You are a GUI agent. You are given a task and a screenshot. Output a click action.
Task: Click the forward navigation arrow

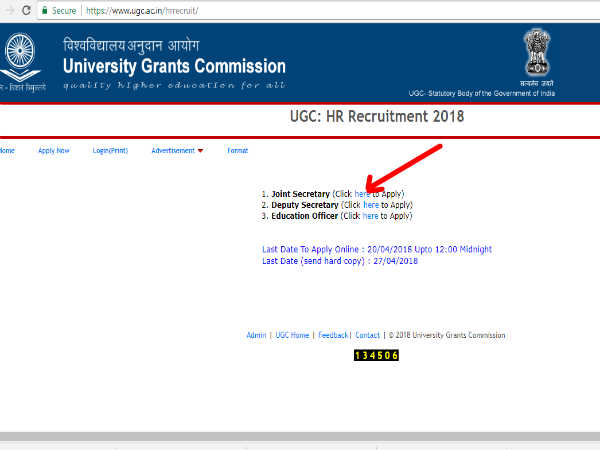[8, 10]
